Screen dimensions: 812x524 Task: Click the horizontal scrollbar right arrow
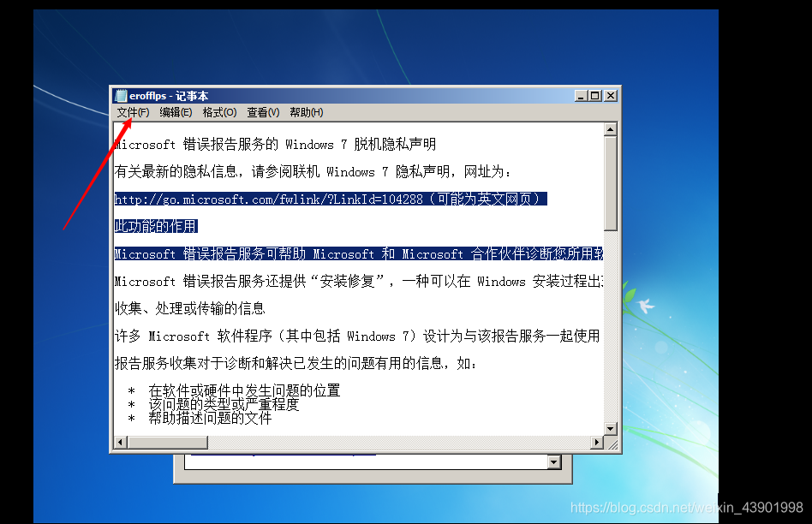coord(597,442)
